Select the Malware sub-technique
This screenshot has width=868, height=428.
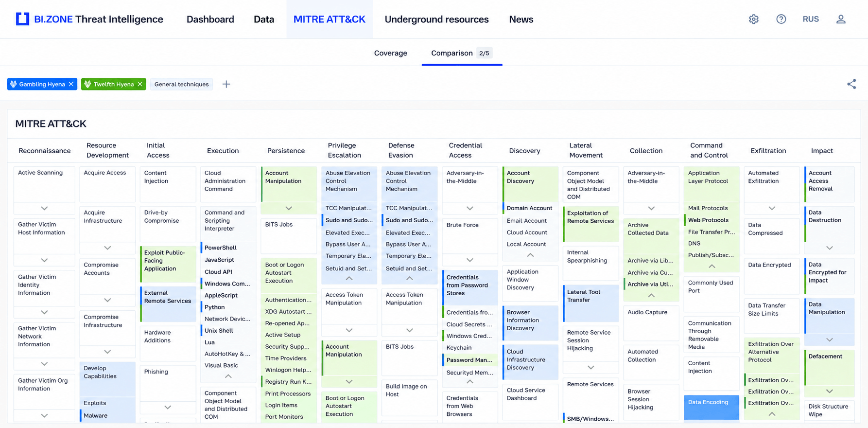[x=107, y=415]
